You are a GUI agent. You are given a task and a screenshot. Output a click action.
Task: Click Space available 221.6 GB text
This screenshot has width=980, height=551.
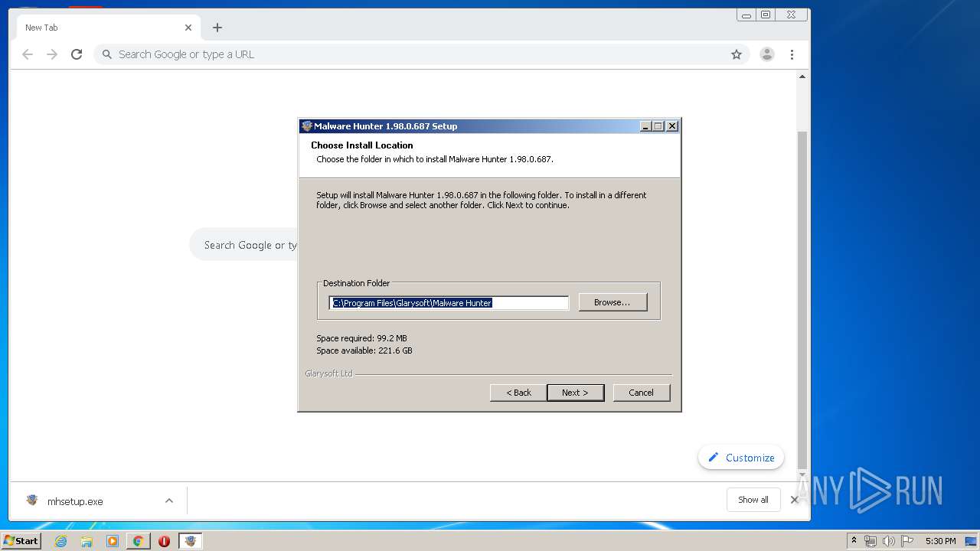[x=364, y=350]
